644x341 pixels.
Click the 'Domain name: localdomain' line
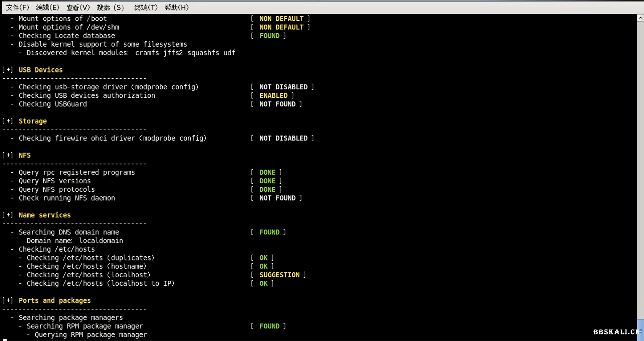[75, 241]
